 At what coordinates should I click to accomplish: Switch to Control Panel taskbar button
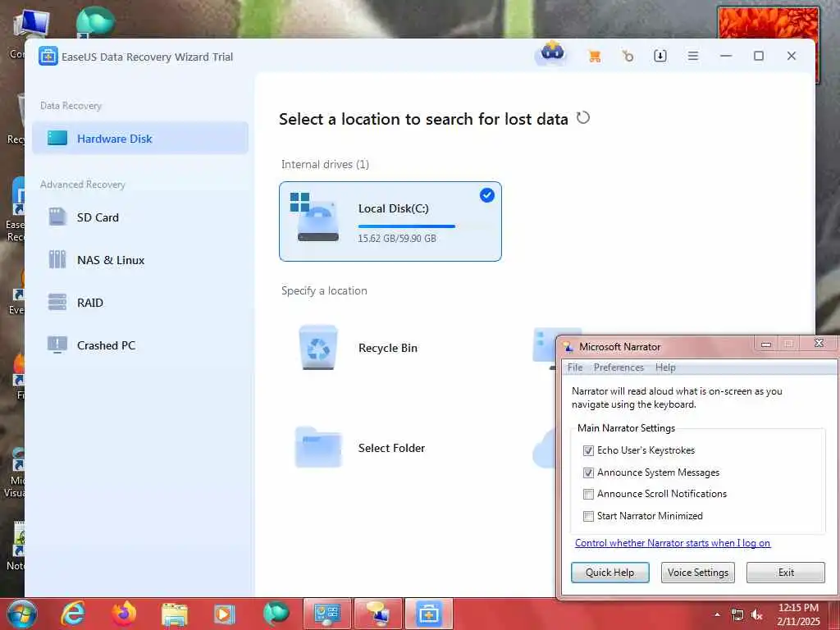(326, 614)
